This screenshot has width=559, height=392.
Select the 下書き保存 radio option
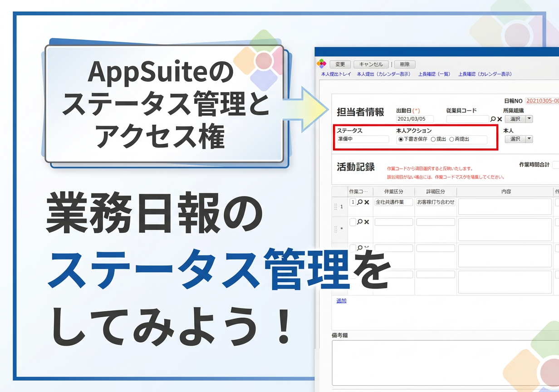[401, 139]
